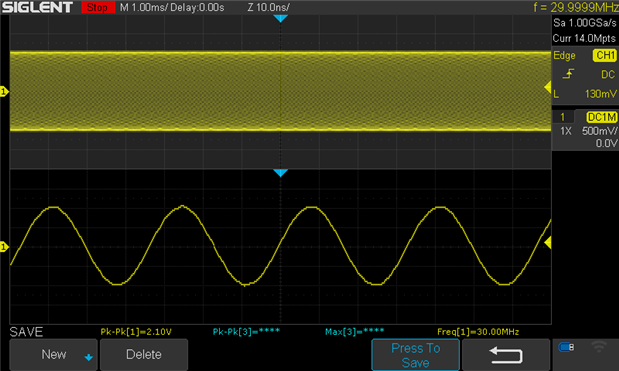This screenshot has height=371, width=619.
Task: Click the Edge trigger type label
Action: click(564, 56)
